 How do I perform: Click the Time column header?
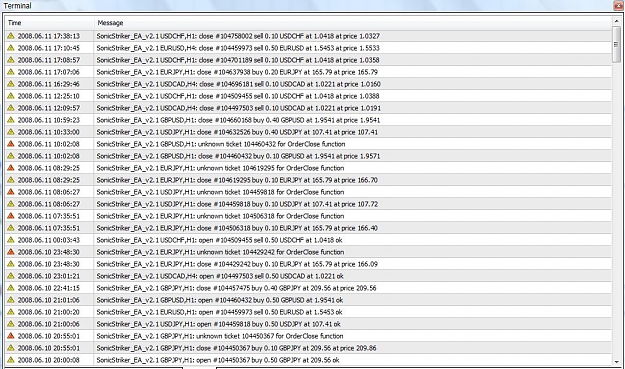pyautogui.click(x=49, y=23)
